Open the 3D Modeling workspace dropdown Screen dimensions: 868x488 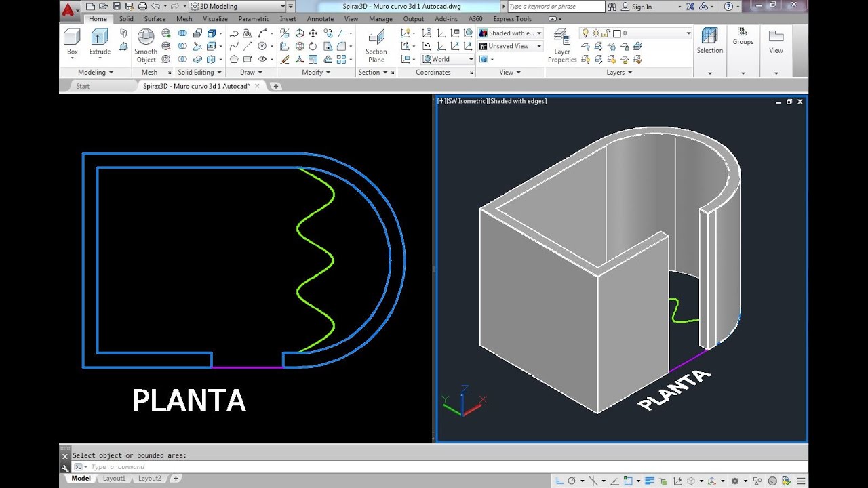tap(237, 6)
